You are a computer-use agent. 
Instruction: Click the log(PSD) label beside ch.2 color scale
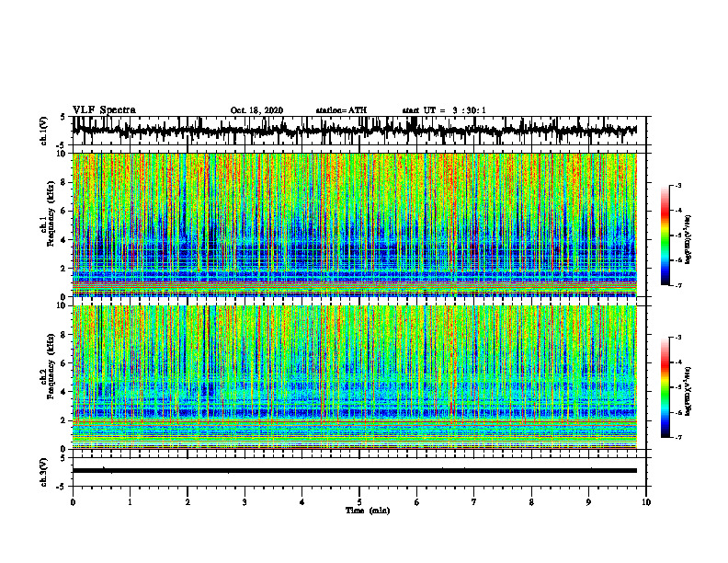[x=689, y=391]
